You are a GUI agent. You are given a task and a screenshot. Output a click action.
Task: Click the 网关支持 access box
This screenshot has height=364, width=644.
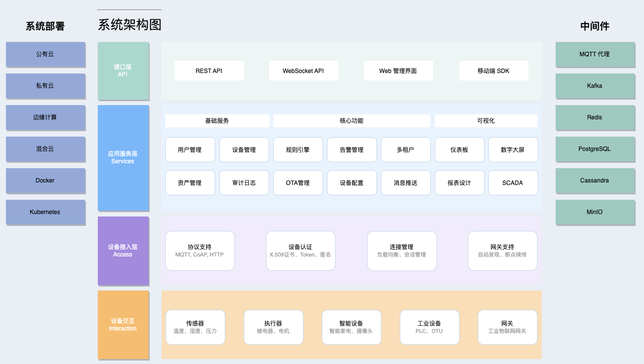coord(502,251)
